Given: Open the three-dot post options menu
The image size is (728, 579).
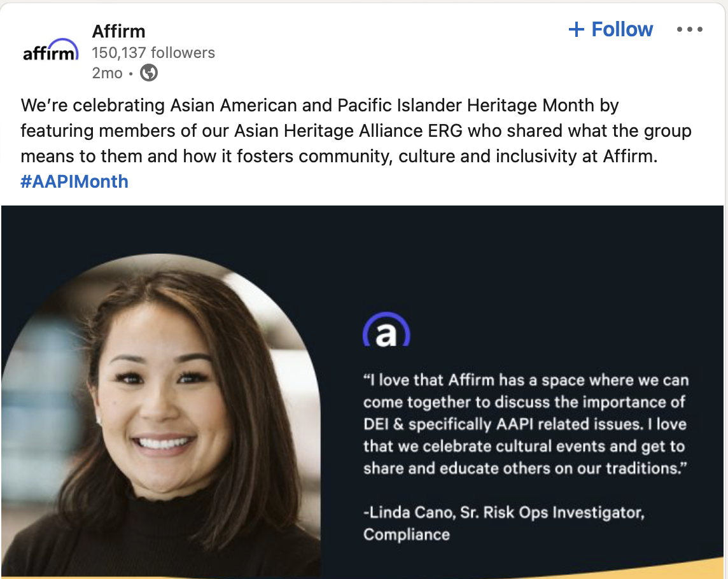Looking at the screenshot, I should pyautogui.click(x=690, y=29).
